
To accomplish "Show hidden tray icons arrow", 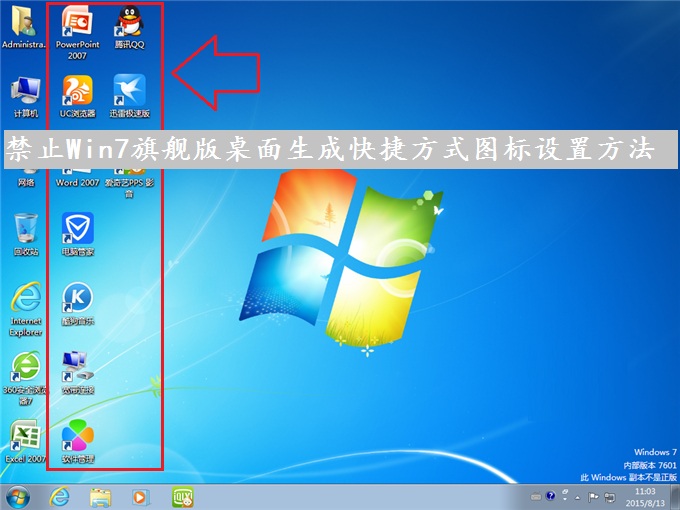I will pos(578,497).
